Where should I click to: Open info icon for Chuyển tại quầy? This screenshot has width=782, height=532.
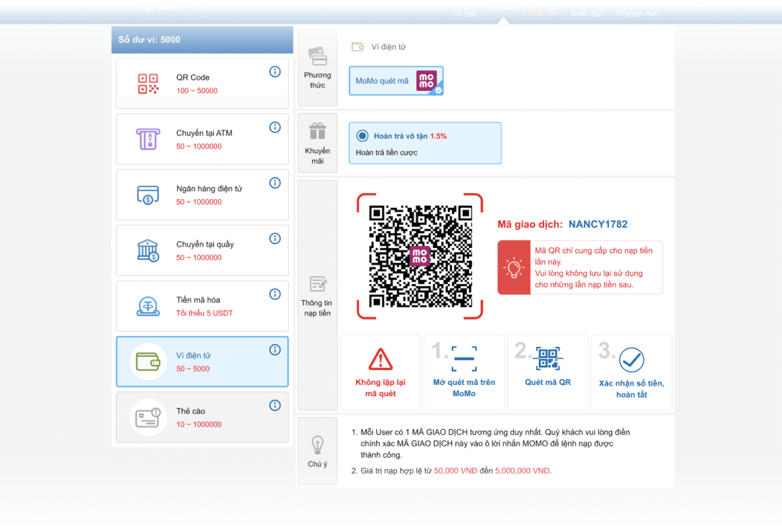coord(275,238)
